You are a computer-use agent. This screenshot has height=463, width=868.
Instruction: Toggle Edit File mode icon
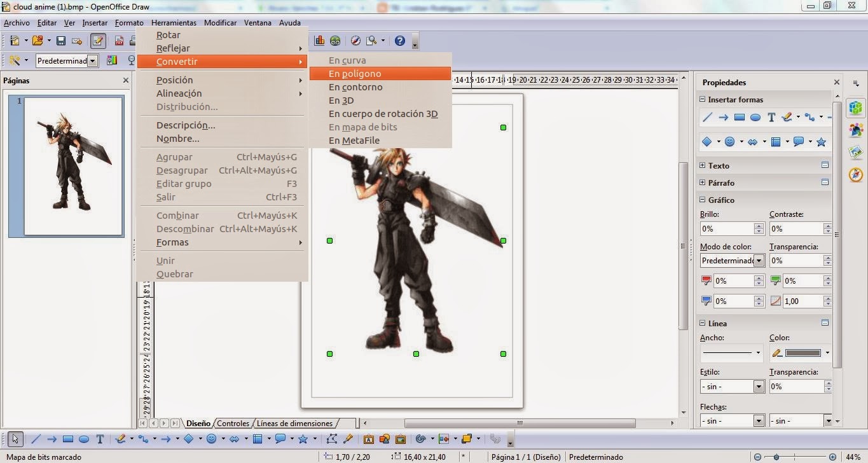click(97, 41)
